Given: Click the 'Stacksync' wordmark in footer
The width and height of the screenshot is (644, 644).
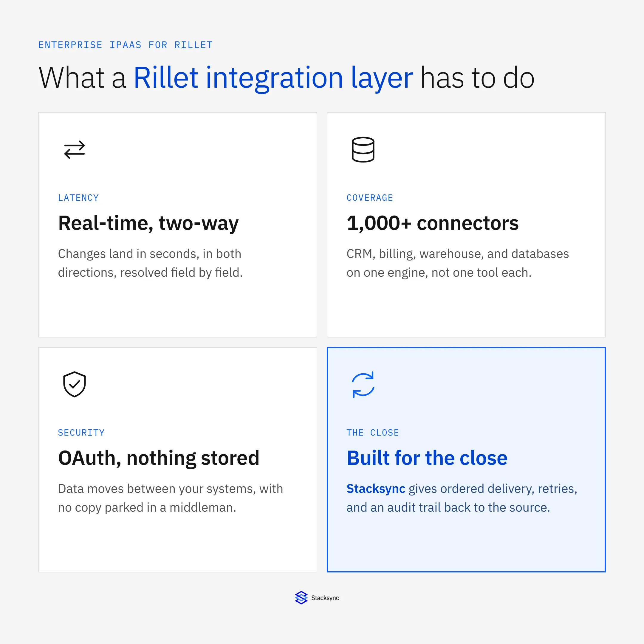Looking at the screenshot, I should point(325,598).
